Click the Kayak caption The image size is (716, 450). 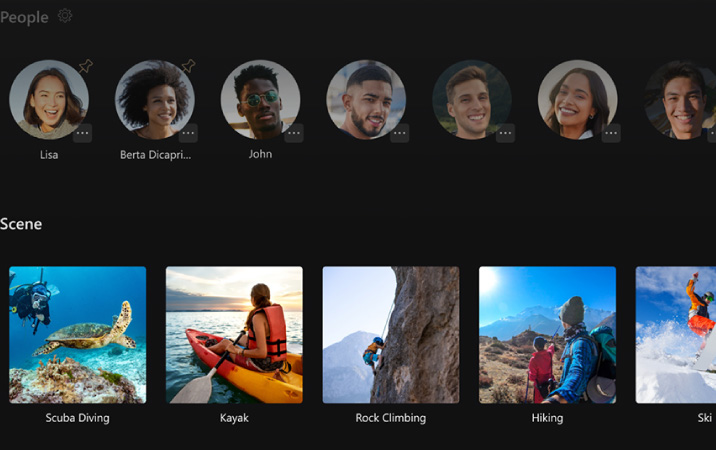(x=234, y=418)
